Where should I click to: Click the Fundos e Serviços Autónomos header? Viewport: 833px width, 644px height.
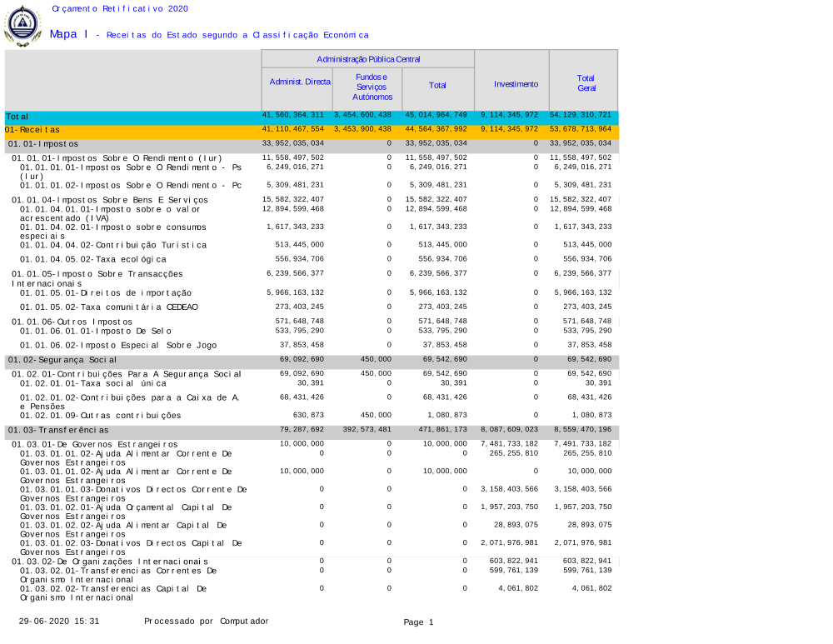click(x=367, y=87)
